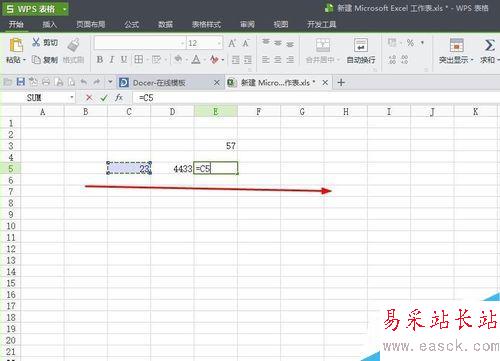500x361 pixels.
Task: Click the Cut (剪切) scissors icon
Action: point(36,42)
